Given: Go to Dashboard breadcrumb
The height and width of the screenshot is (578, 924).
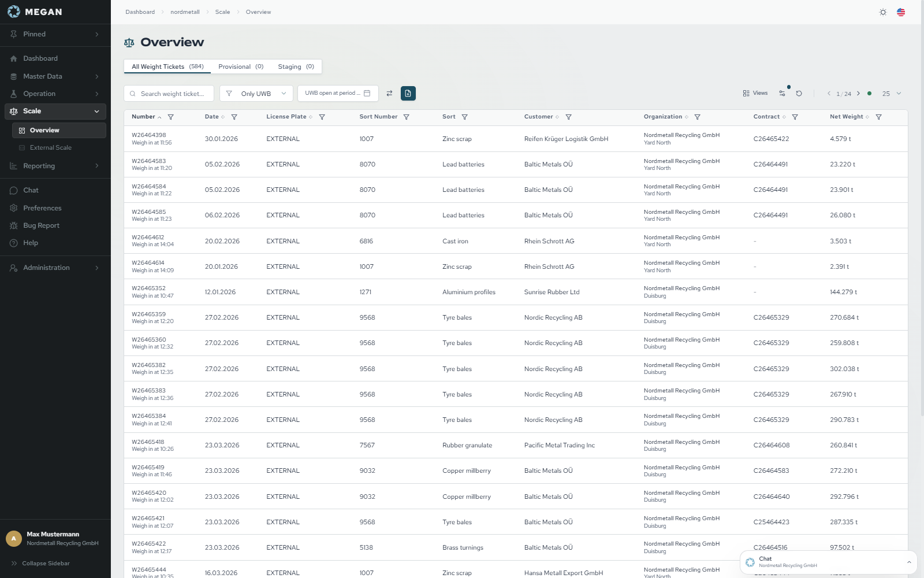Looking at the screenshot, I should [140, 12].
